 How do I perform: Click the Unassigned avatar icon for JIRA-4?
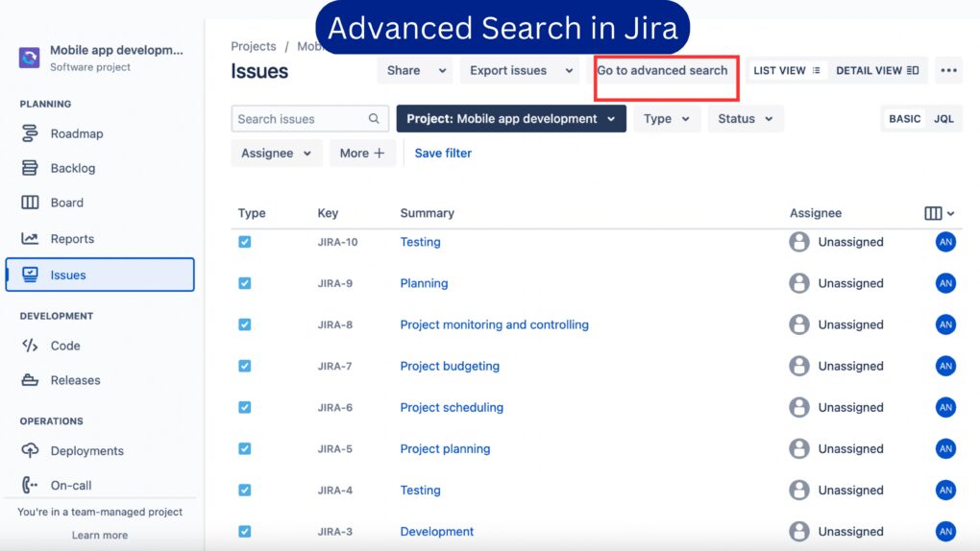798,490
